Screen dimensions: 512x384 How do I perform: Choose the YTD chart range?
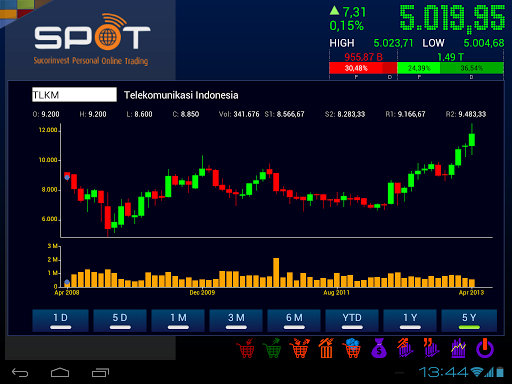click(352, 320)
